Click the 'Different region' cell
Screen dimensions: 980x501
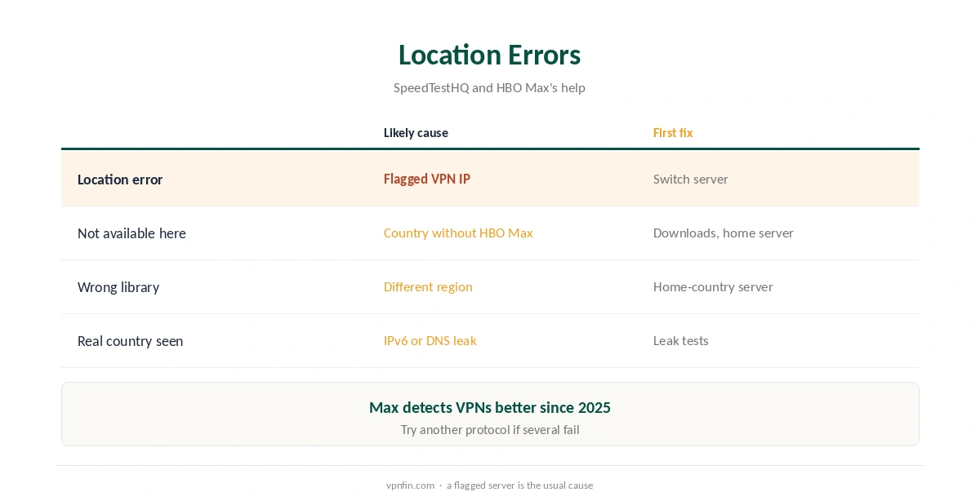(428, 286)
